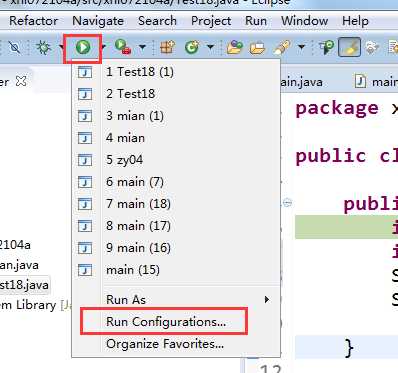Open the New Java Class dropdown arrow
Viewport: 398px width, 373px height.
pos(210,47)
